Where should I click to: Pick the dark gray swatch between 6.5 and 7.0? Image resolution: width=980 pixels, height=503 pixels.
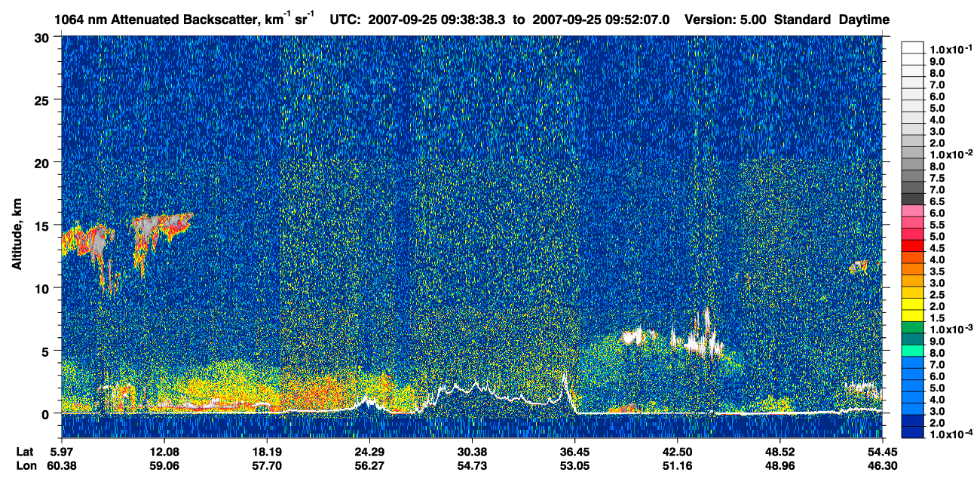pos(913,198)
